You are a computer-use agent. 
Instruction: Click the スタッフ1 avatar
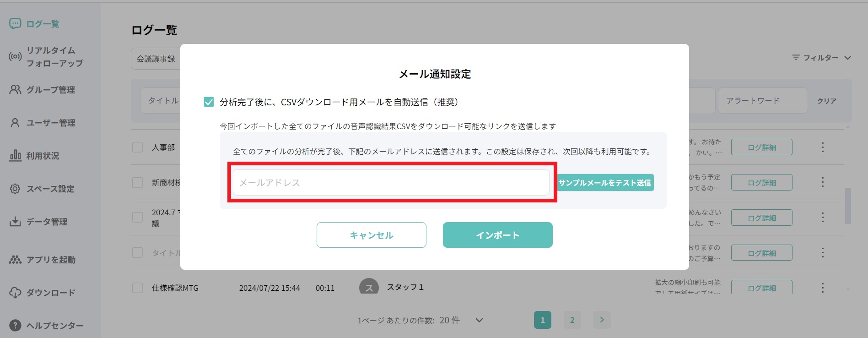tap(369, 286)
